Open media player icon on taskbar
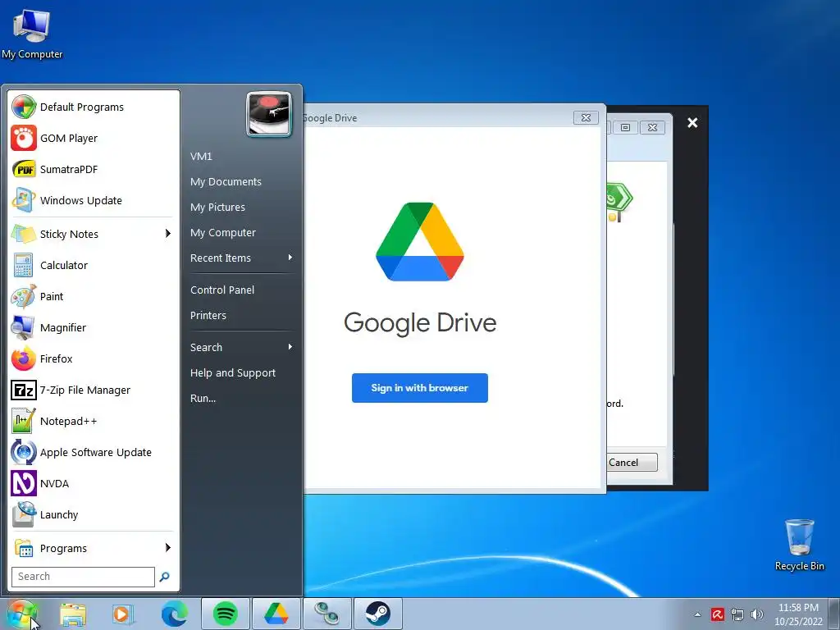 [x=123, y=614]
